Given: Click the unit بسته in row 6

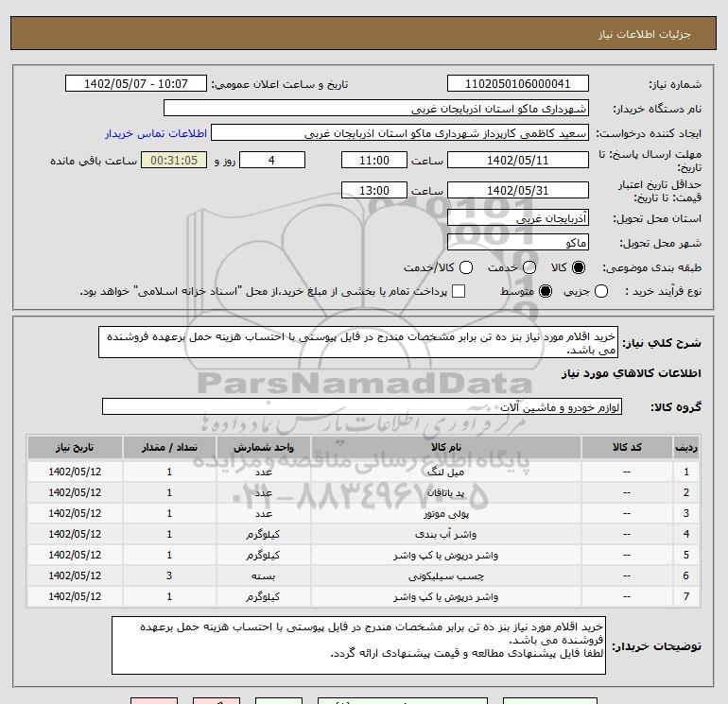Looking at the screenshot, I should 263,576.
